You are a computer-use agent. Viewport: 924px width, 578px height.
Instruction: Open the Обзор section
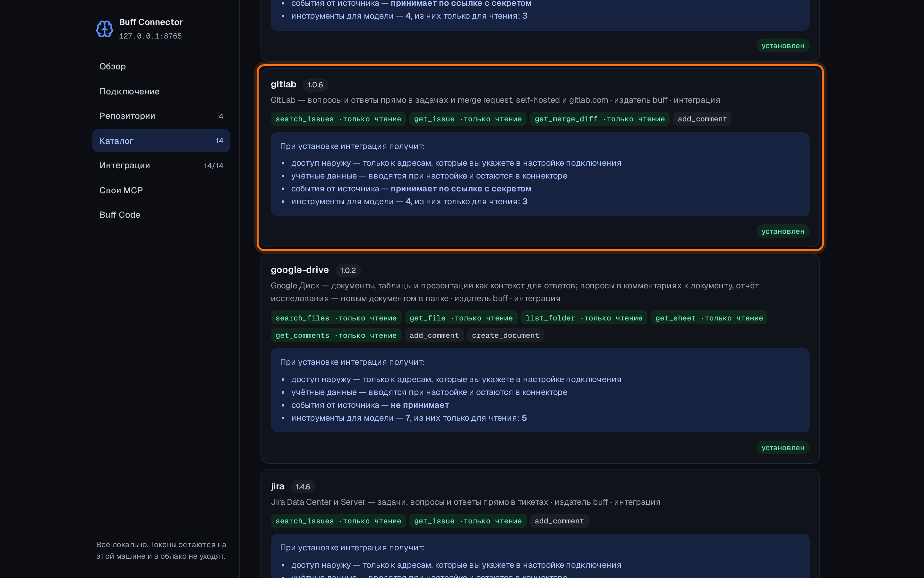click(x=161, y=66)
